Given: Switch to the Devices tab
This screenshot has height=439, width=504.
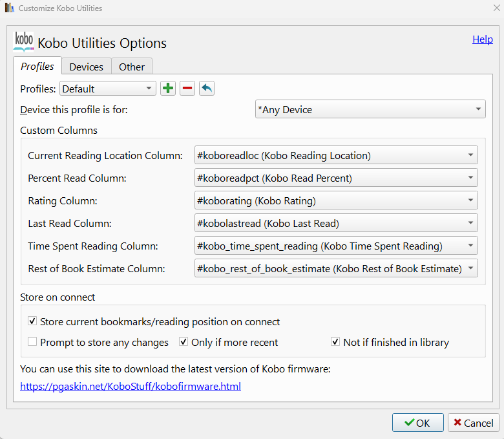Looking at the screenshot, I should tap(87, 67).
